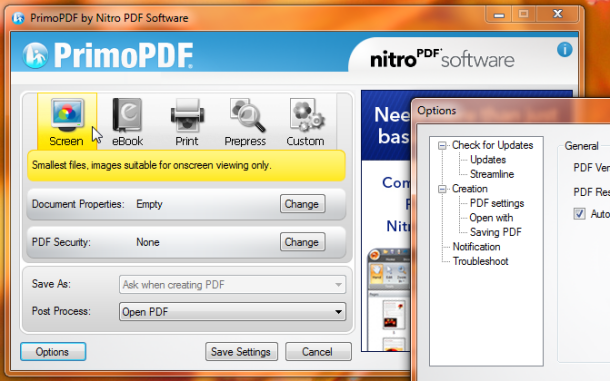Open the Save As dropdown
610x381 pixels.
point(232,284)
